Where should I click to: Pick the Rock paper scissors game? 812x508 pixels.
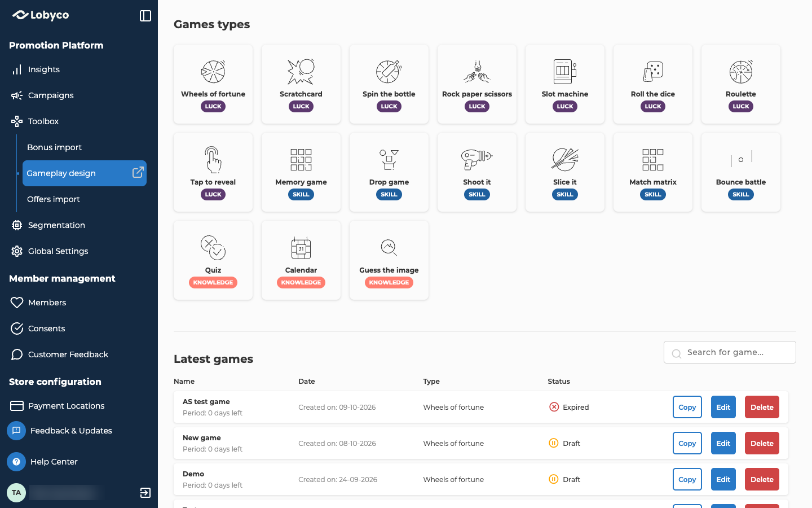(x=477, y=84)
